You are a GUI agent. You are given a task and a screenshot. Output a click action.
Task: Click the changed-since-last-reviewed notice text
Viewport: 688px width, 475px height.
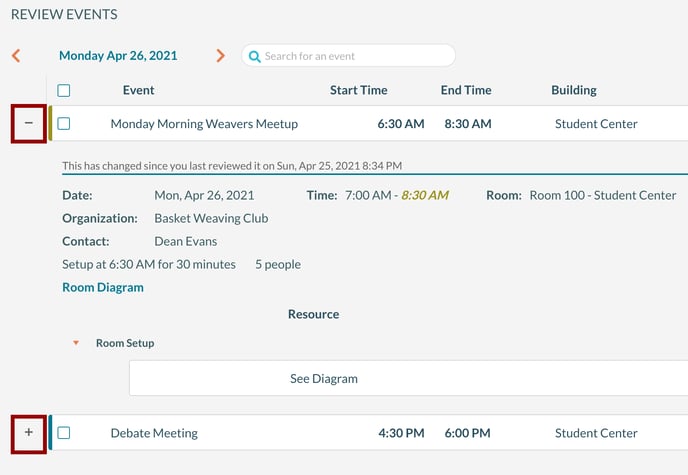[232, 166]
